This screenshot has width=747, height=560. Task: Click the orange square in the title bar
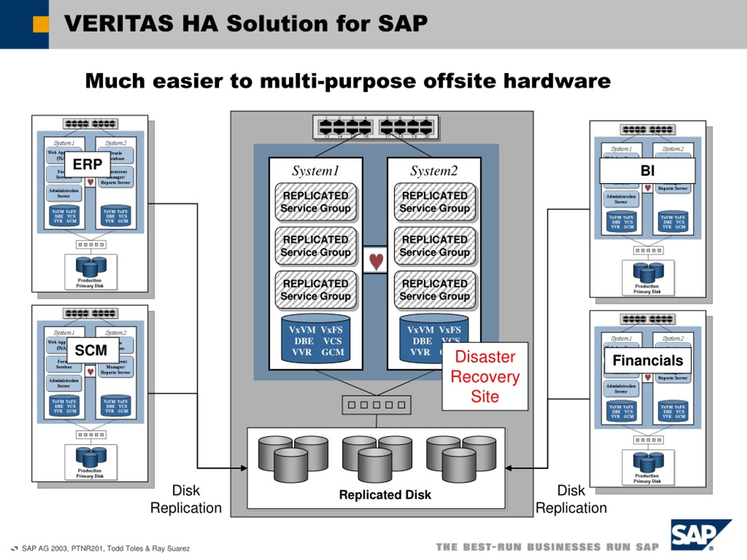pos(41,24)
